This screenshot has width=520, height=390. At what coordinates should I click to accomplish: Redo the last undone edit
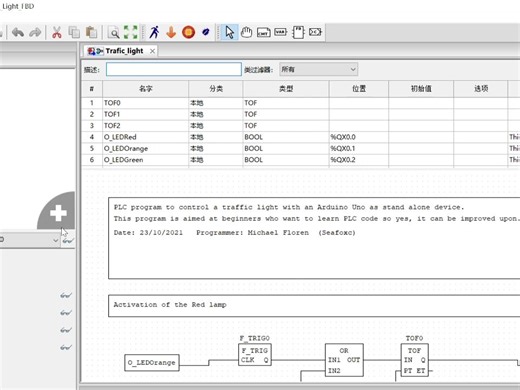pyautogui.click(x=35, y=32)
